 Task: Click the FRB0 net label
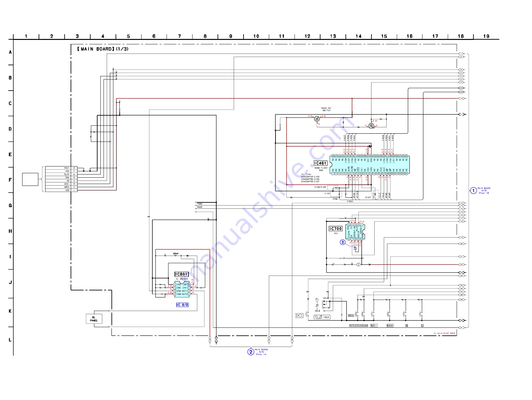pos(350,201)
